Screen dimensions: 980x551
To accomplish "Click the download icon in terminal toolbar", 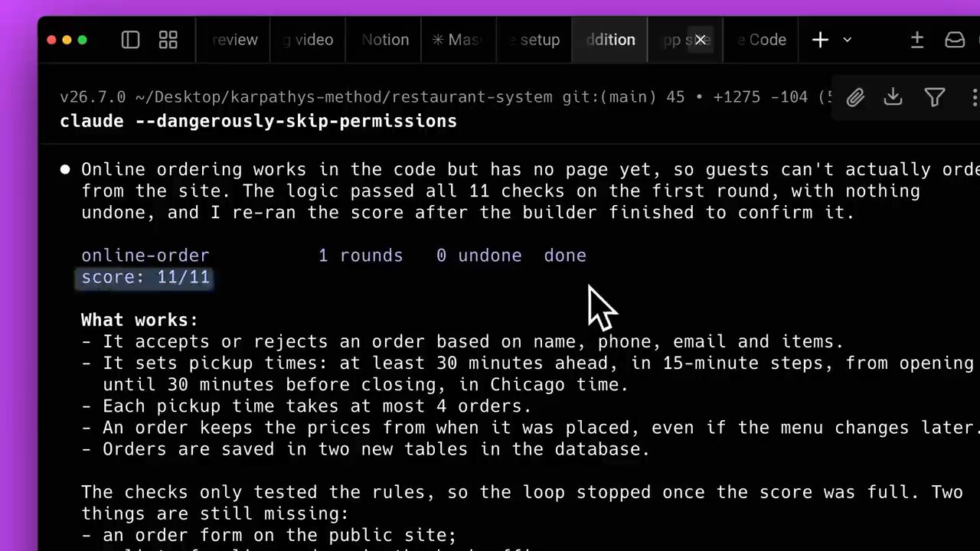I will click(x=893, y=97).
